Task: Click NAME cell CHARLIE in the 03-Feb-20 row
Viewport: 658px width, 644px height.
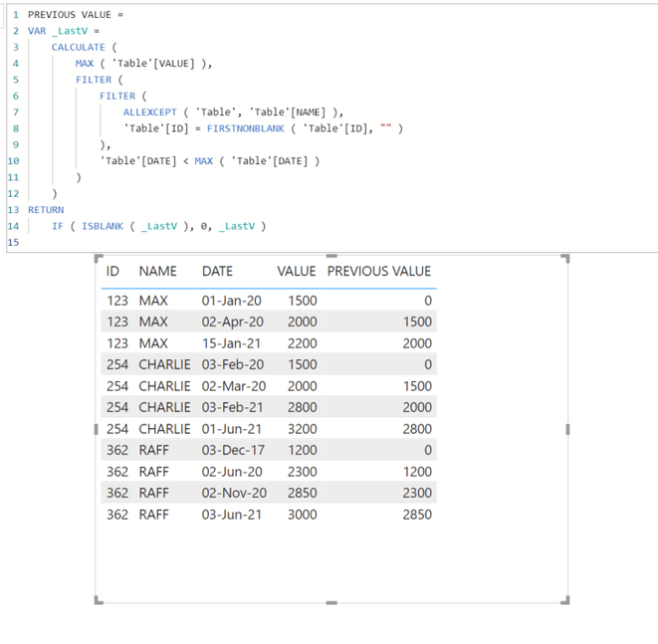Action: point(164,364)
